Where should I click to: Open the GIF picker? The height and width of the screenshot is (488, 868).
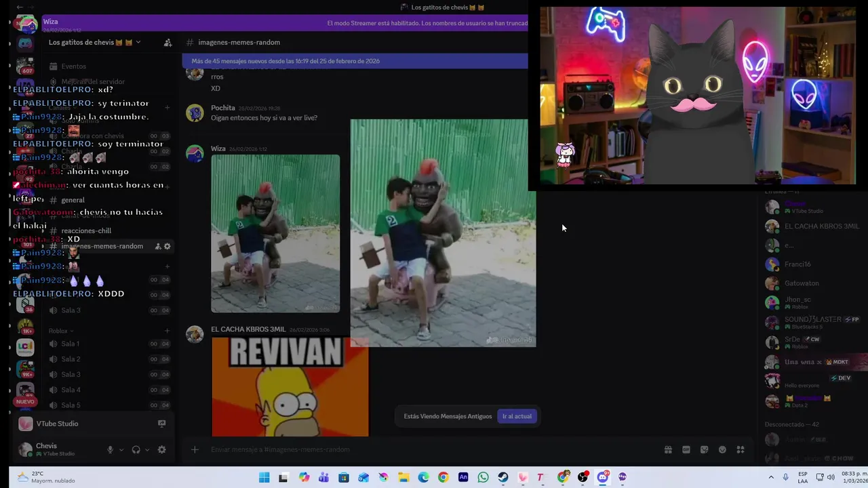tap(686, 449)
